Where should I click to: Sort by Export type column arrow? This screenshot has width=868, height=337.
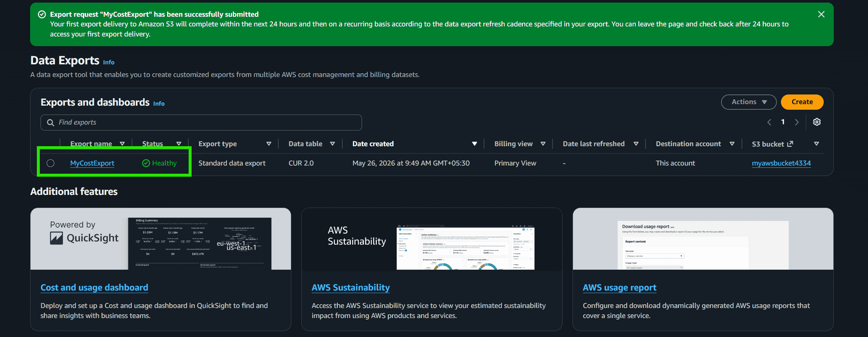[269, 144]
